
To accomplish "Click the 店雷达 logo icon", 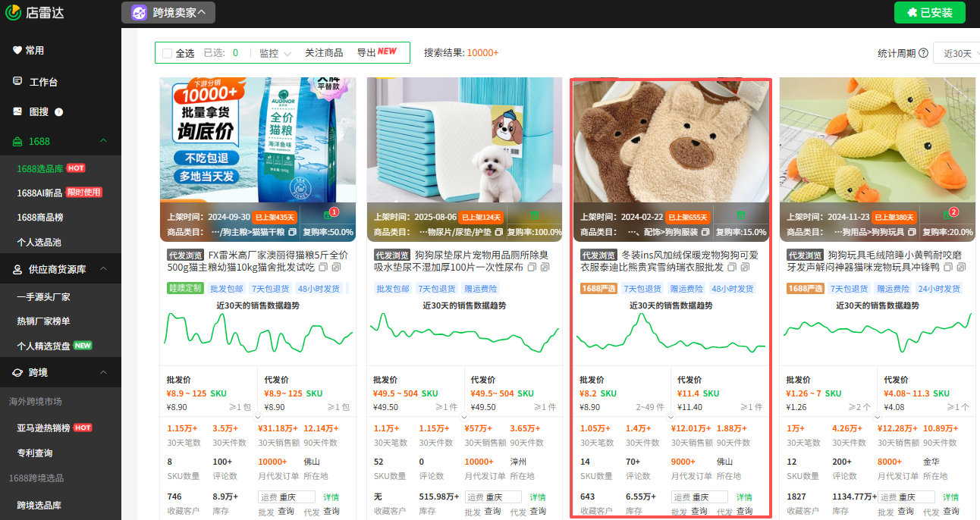I will [11, 12].
